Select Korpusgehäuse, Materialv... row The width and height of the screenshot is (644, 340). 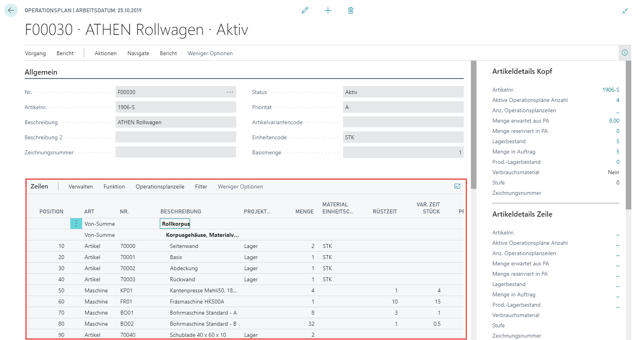202,235
